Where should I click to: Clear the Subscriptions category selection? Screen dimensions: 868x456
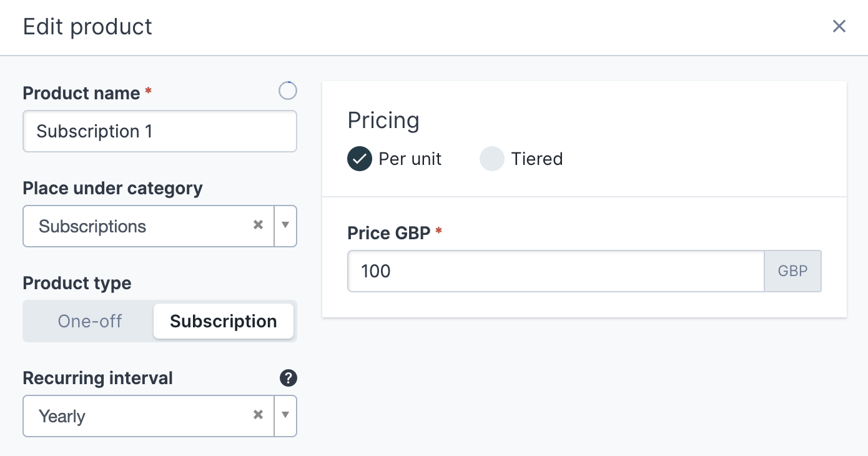click(258, 225)
